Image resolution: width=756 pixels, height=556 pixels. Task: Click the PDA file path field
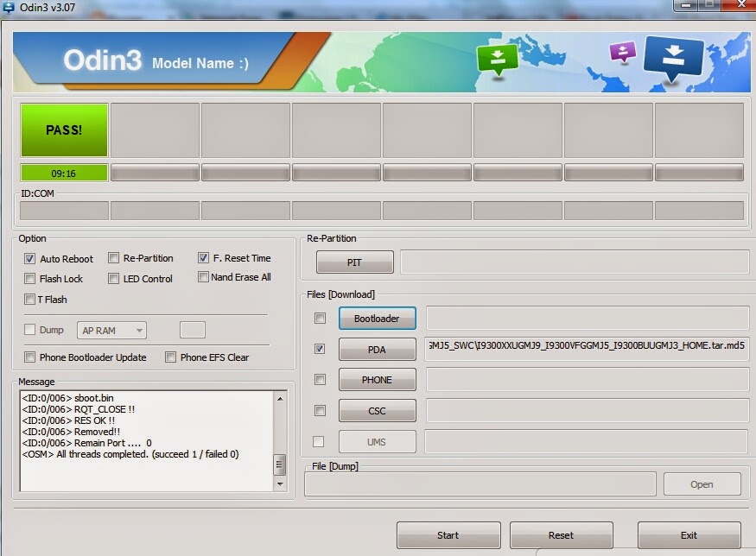(587, 349)
